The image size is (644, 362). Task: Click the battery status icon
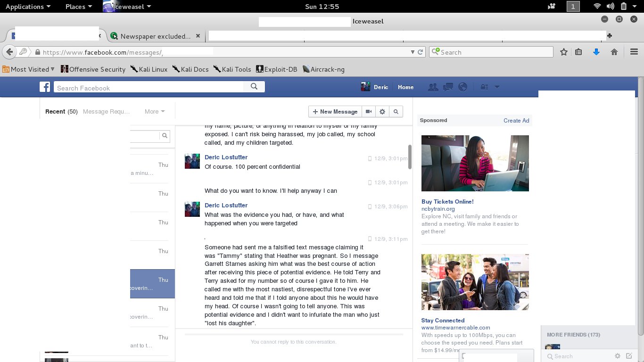[623, 7]
